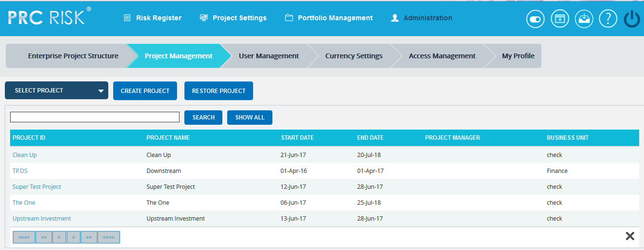
Task: Go to next page with single arrow
Action: coord(74,237)
